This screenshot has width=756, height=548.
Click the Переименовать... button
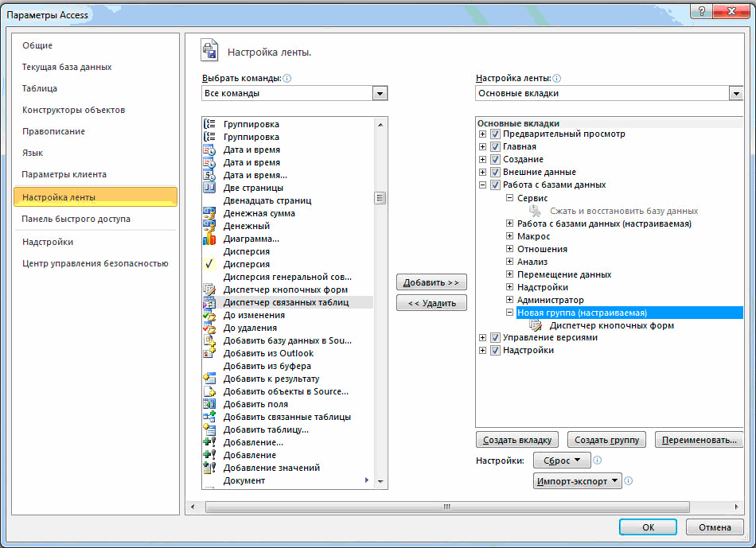699,440
